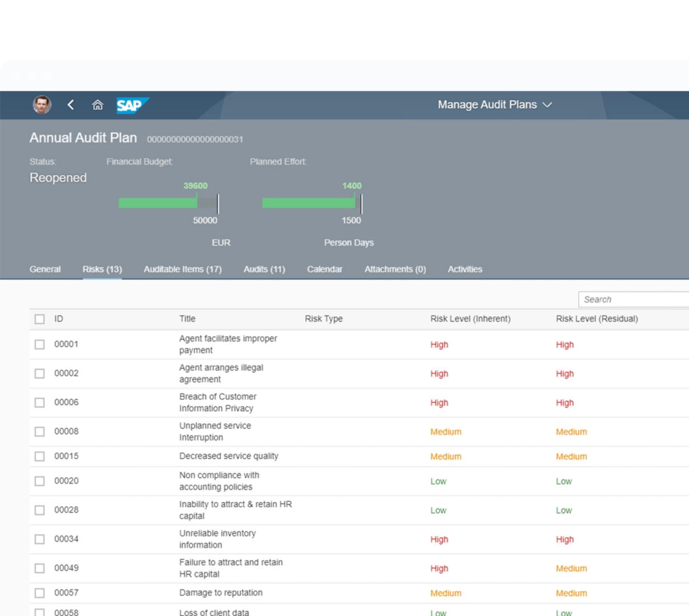Tick the checkbox for risk 00034
Image resolution: width=689 pixels, height=616 pixels.
[40, 539]
